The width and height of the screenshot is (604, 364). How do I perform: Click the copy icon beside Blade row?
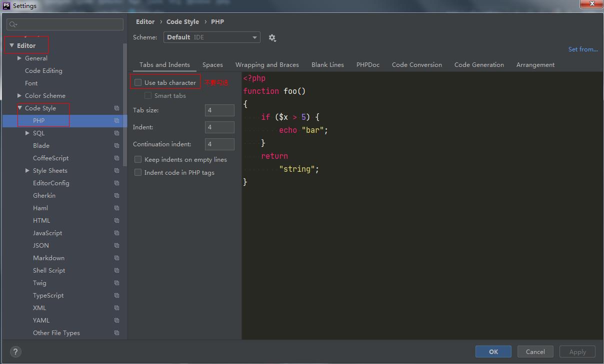click(116, 146)
